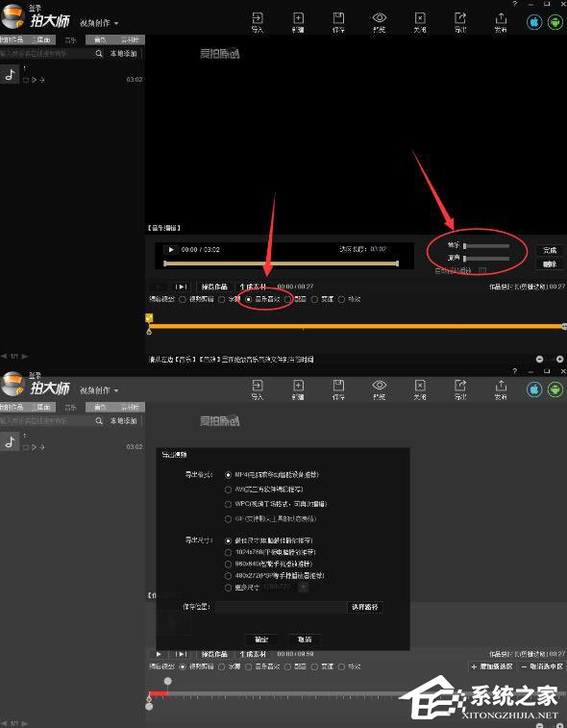Expand 视频创作 dropdown in the export-dialog window
The image size is (567, 728).
pyautogui.click(x=99, y=390)
